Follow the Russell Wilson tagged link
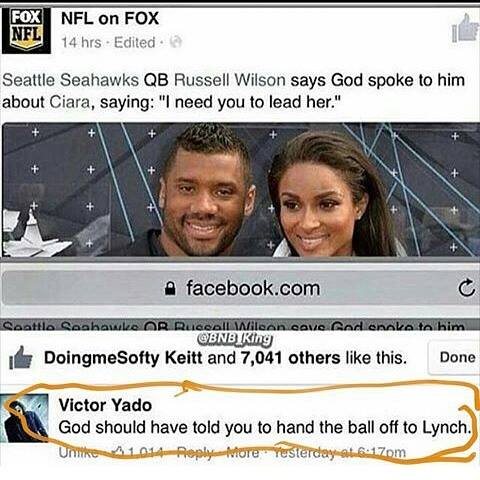 230,80
